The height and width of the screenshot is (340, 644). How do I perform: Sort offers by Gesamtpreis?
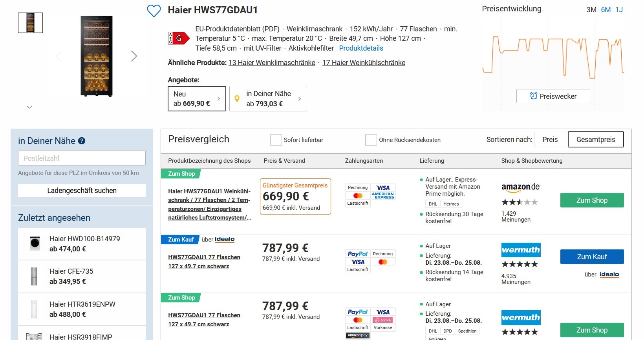point(596,140)
